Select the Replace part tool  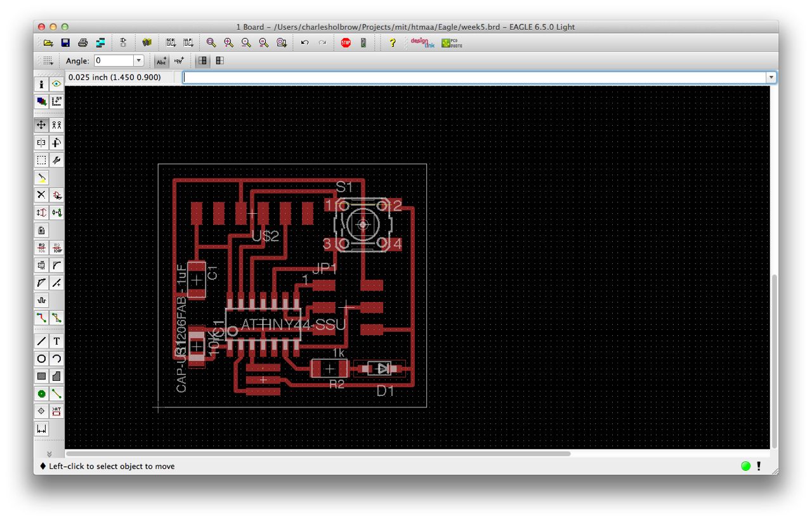click(56, 213)
